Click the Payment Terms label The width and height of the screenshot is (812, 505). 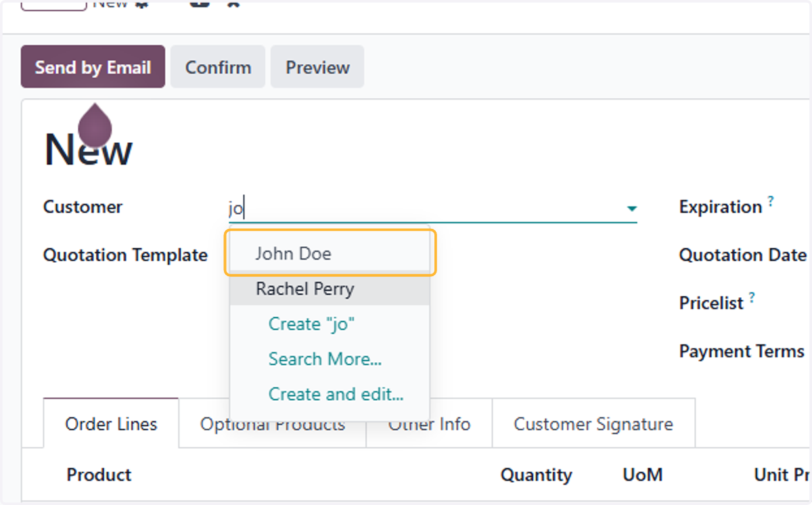pos(742,351)
